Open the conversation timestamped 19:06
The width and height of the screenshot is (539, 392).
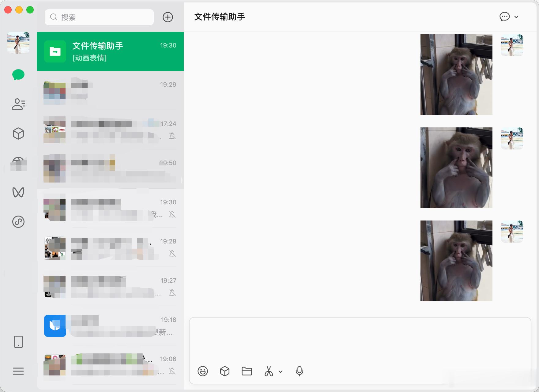point(110,365)
